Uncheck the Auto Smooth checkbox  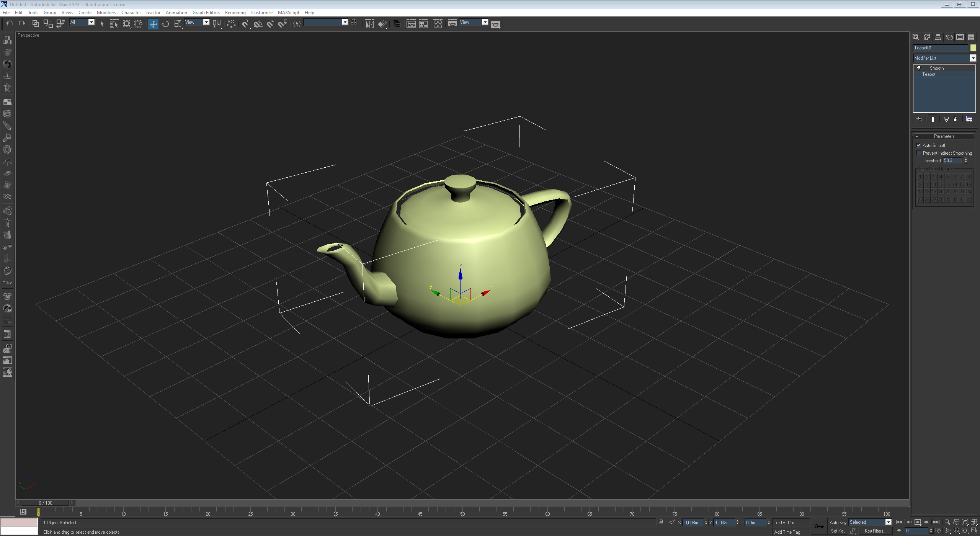pyautogui.click(x=918, y=145)
